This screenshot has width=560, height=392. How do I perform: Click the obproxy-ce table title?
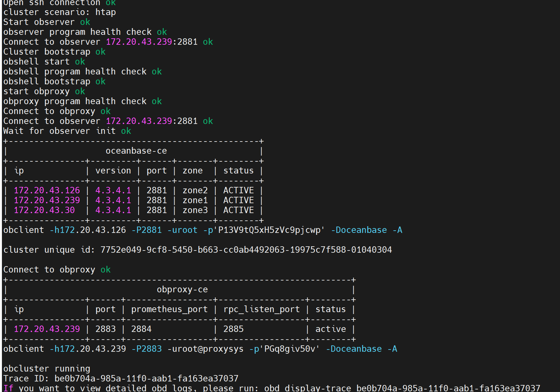click(182, 290)
